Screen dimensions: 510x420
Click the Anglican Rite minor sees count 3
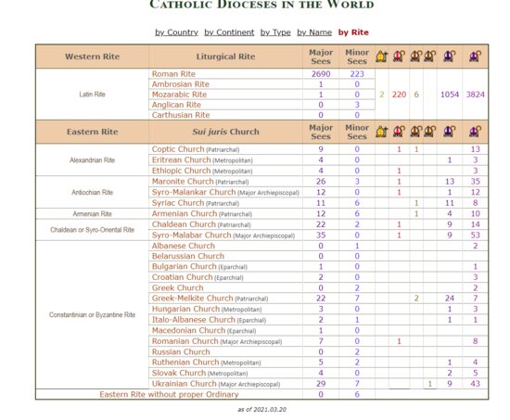tap(357, 105)
